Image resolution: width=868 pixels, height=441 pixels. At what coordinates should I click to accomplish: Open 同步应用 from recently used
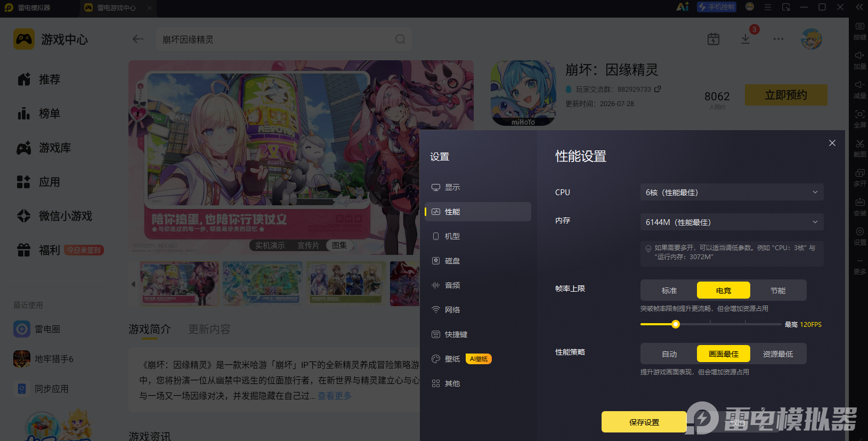(x=41, y=389)
